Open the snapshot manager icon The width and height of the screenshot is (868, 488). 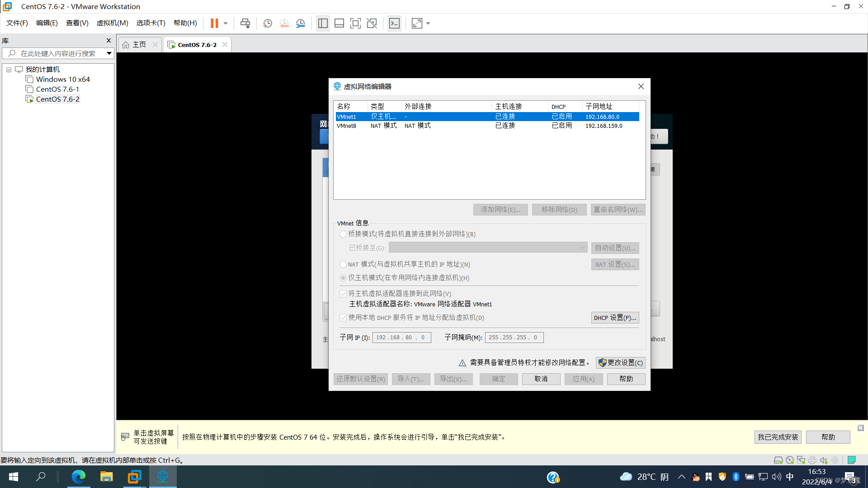301,23
